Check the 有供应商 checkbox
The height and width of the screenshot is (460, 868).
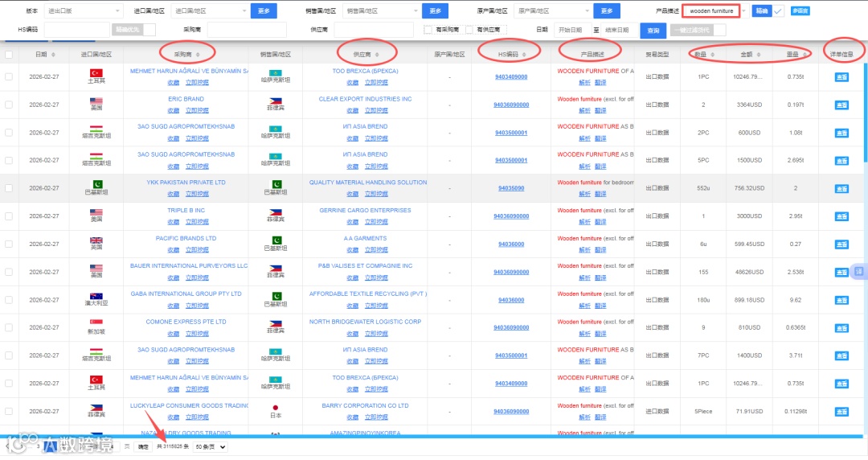point(469,30)
